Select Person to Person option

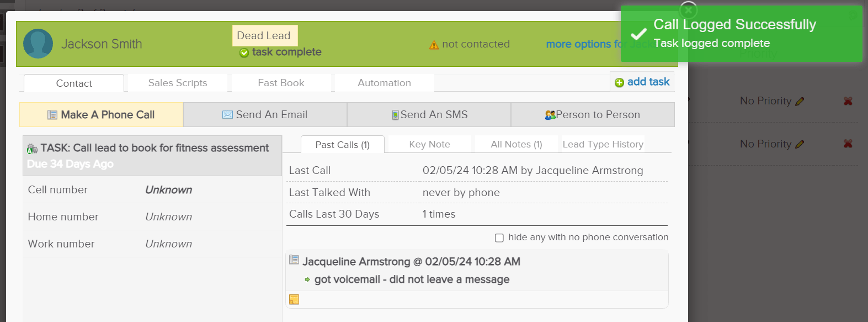click(x=593, y=115)
